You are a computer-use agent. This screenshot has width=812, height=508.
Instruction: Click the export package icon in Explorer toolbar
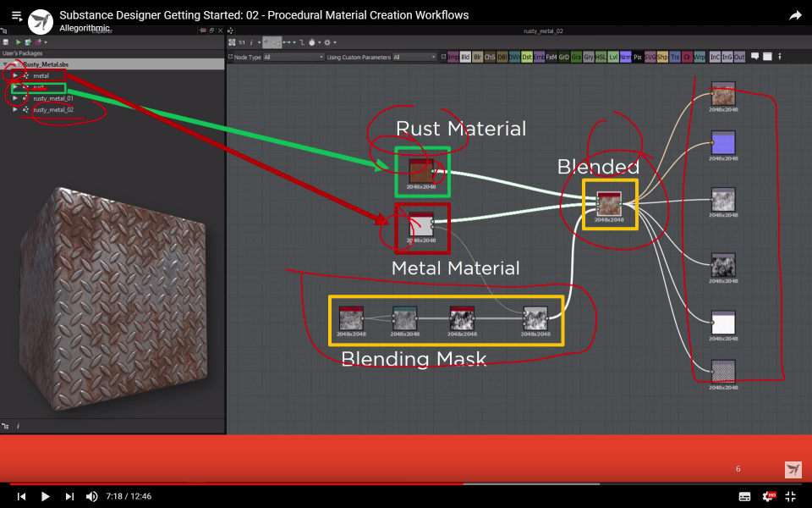(x=28, y=42)
